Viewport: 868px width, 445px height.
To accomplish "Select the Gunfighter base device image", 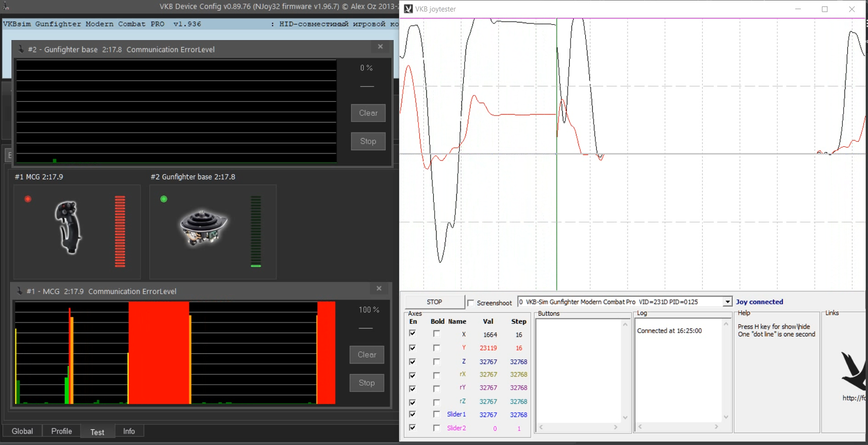I will click(204, 228).
